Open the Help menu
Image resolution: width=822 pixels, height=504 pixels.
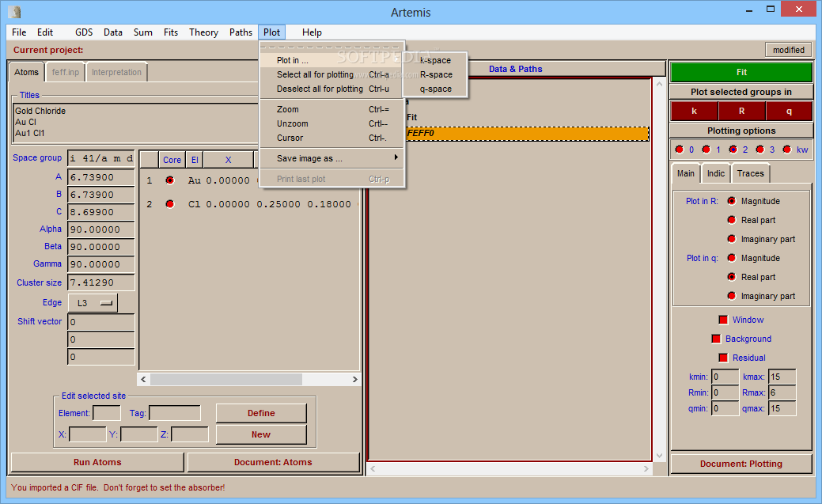point(312,32)
